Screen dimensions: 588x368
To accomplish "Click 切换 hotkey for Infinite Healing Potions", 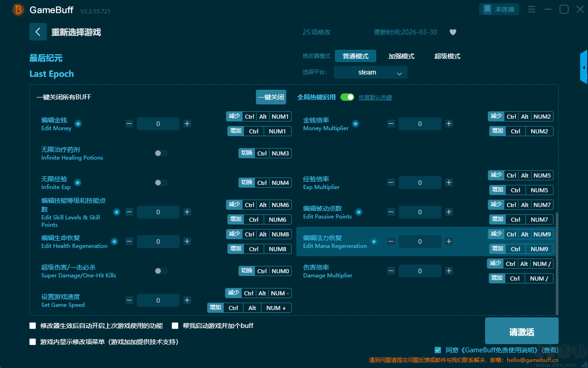I will pos(247,153).
